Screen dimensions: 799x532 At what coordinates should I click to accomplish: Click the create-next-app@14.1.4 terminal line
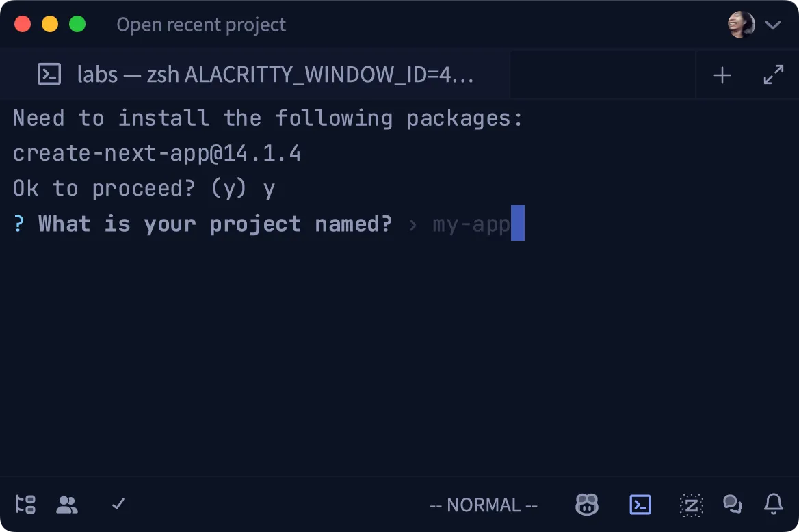pyautogui.click(x=157, y=153)
